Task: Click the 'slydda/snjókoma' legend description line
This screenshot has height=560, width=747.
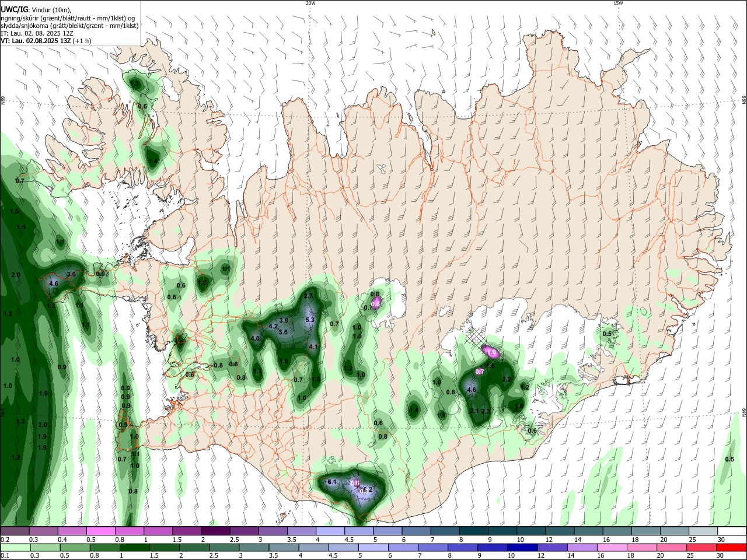Action: tap(69, 26)
